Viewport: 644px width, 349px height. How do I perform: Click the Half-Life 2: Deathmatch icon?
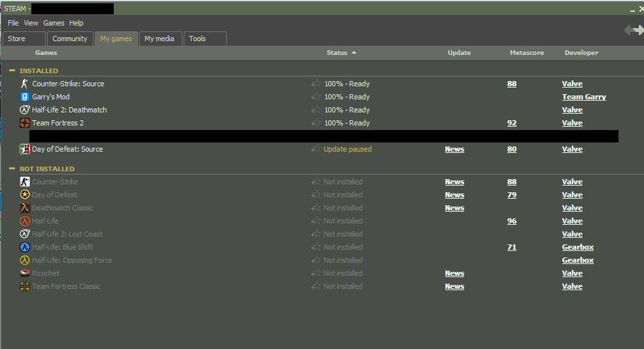25,110
